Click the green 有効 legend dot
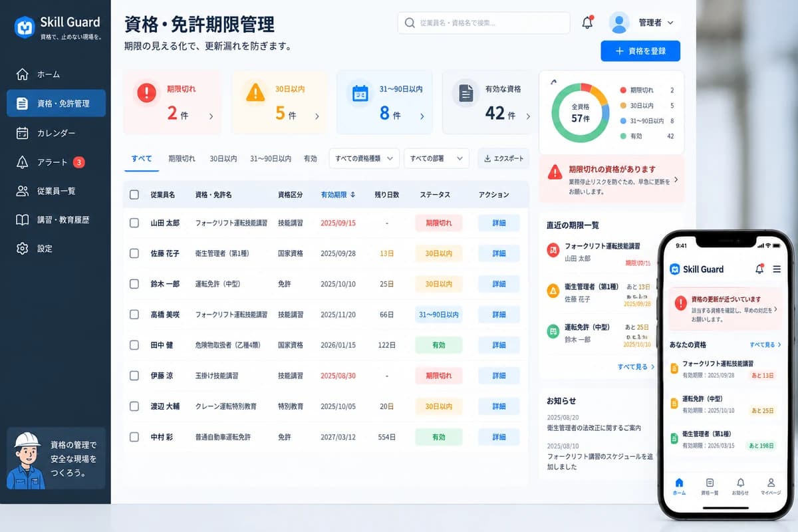 tap(623, 136)
